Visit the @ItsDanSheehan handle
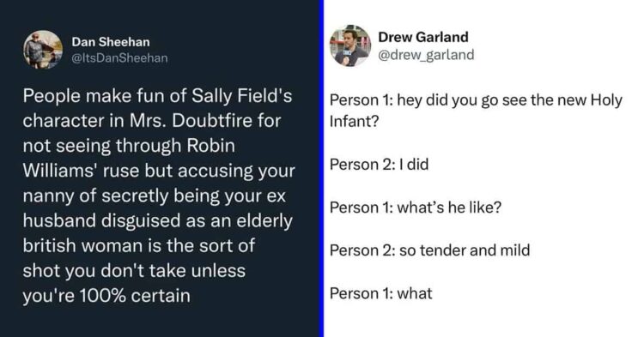Viewport: 644px width, 337px height. (119, 58)
